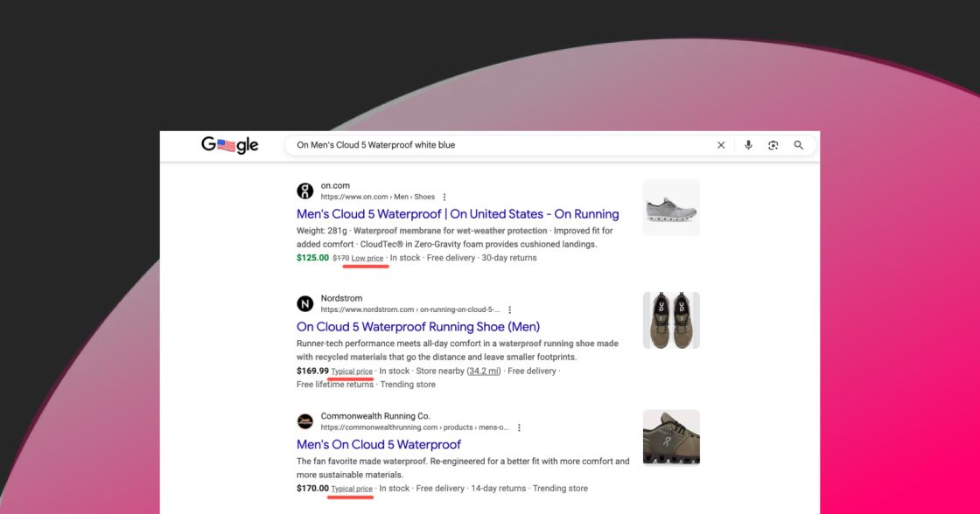Open On Cloud 5 Waterproof Running Shoe (Men) link

pyautogui.click(x=418, y=327)
